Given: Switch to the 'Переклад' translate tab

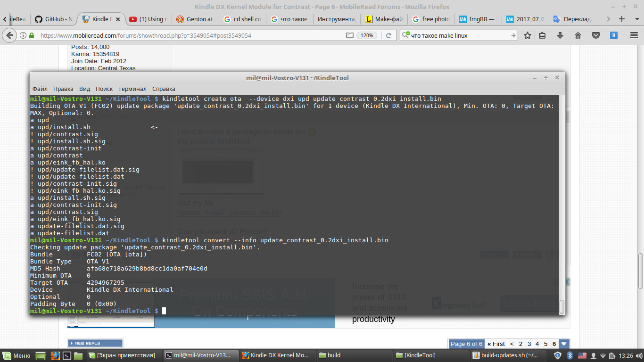Looking at the screenshot, I should click(572, 19).
